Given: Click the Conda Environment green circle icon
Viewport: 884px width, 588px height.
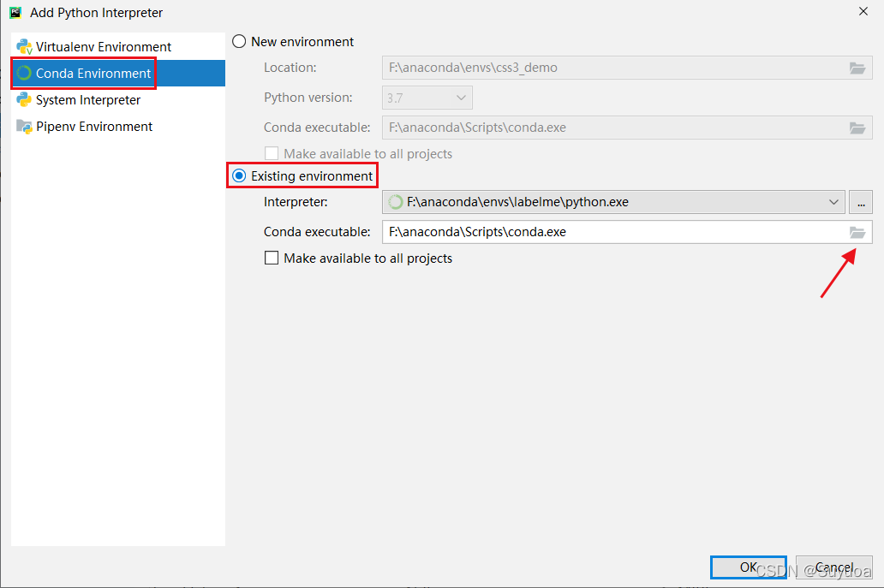Looking at the screenshot, I should 24,74.
